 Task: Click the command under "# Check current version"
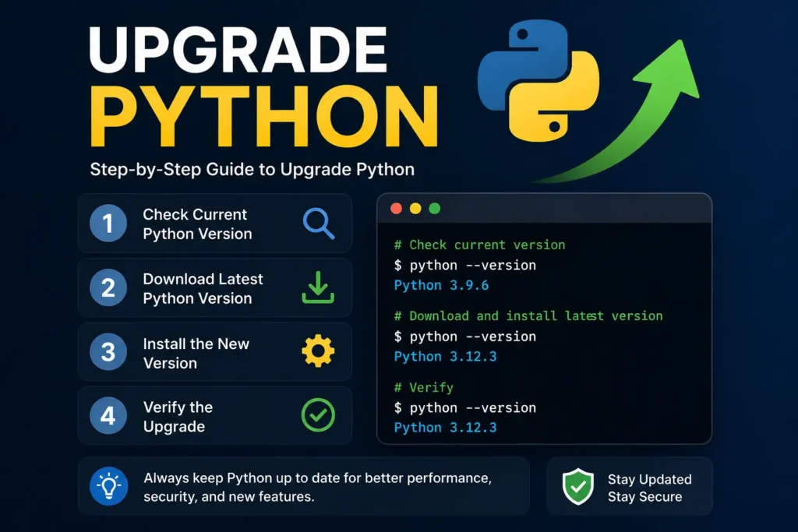465,265
